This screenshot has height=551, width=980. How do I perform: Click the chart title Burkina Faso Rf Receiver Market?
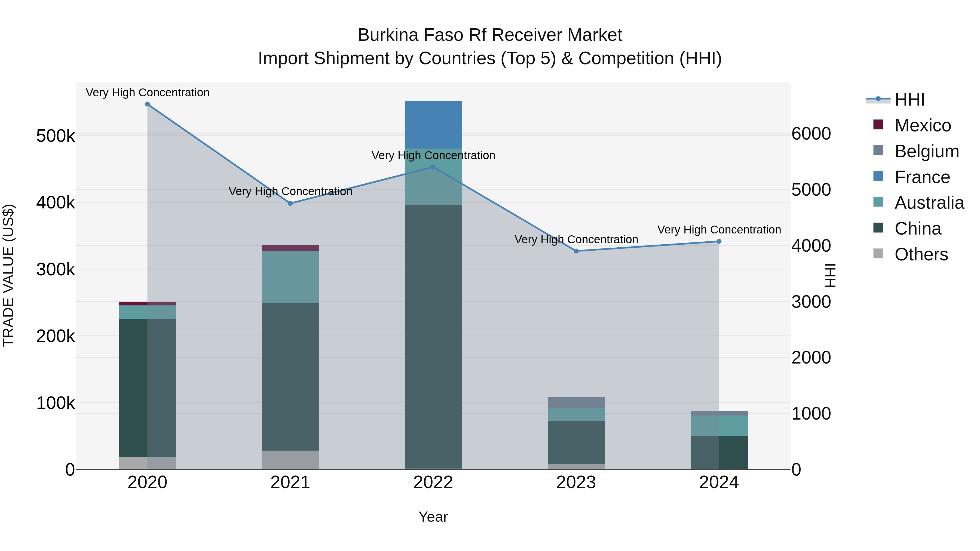(490, 35)
